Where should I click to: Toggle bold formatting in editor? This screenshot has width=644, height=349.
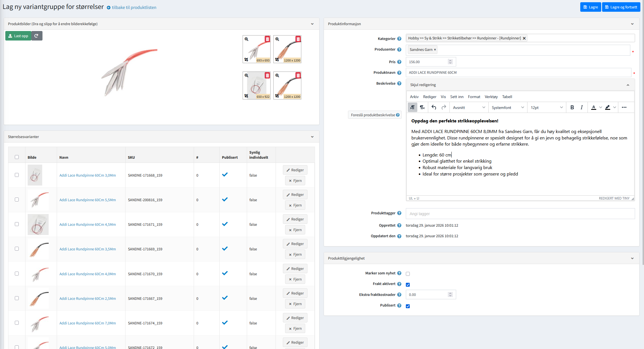[572, 108]
